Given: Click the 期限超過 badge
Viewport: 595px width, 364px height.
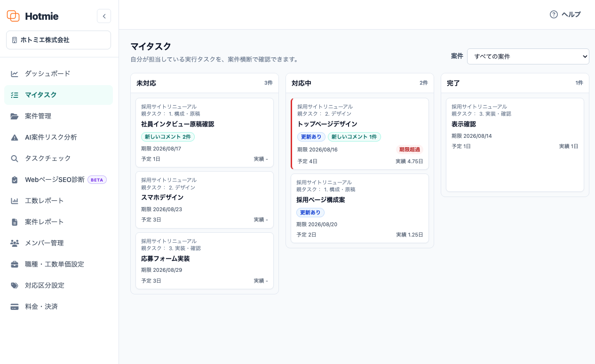Looking at the screenshot, I should [409, 150].
